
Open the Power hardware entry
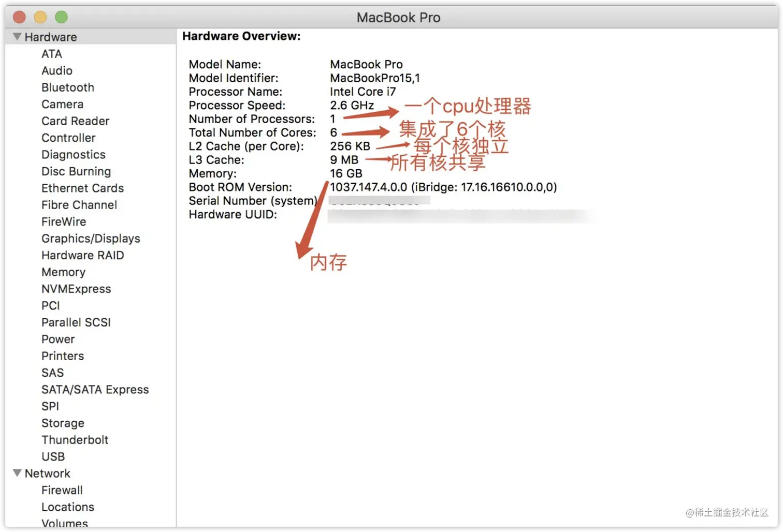click(x=58, y=339)
